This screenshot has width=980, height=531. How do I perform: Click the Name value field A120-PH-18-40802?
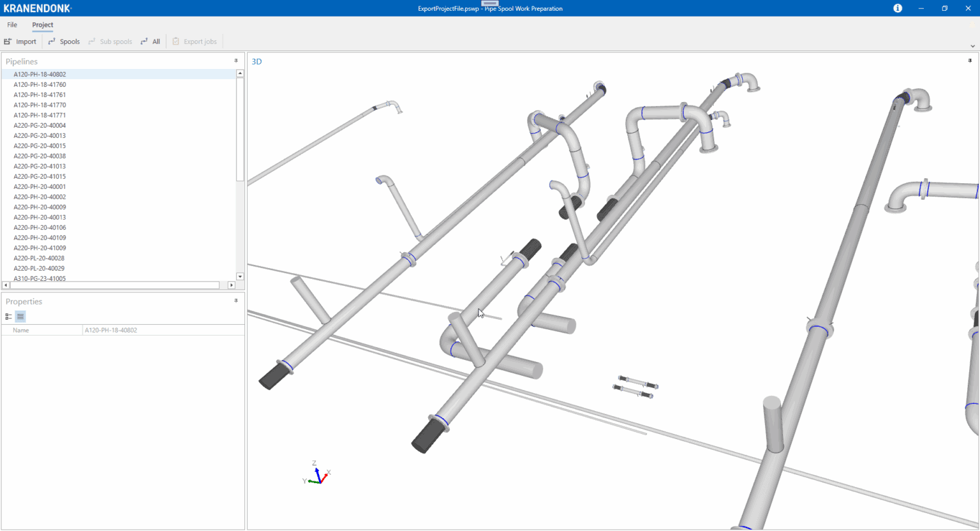[x=163, y=330]
